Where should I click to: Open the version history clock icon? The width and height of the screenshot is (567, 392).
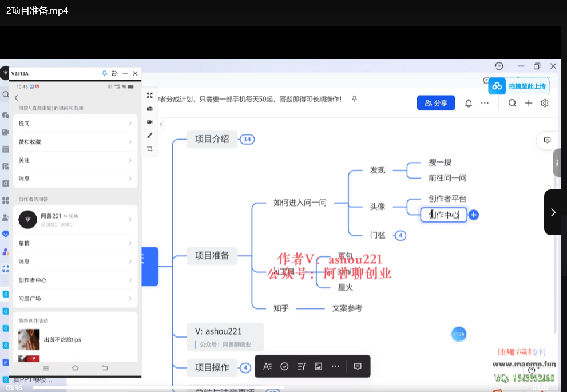tap(499, 66)
